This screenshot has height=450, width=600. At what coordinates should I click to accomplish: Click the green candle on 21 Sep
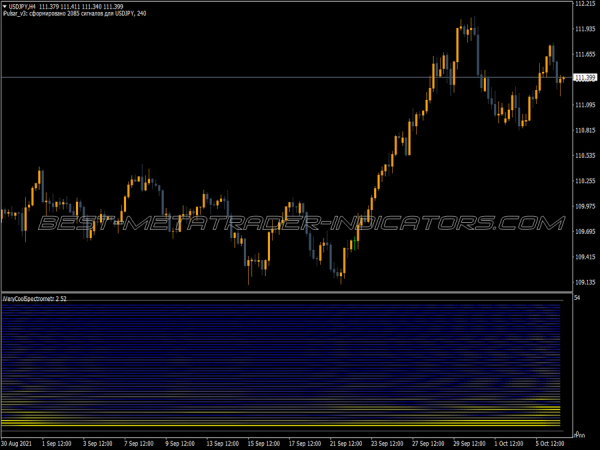[355, 243]
